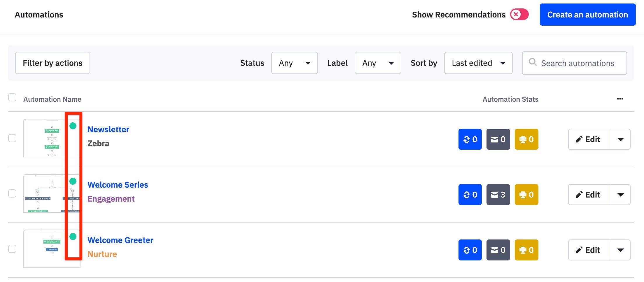
Task: Check the select-all checkbox in the header row
Action: pos(12,97)
